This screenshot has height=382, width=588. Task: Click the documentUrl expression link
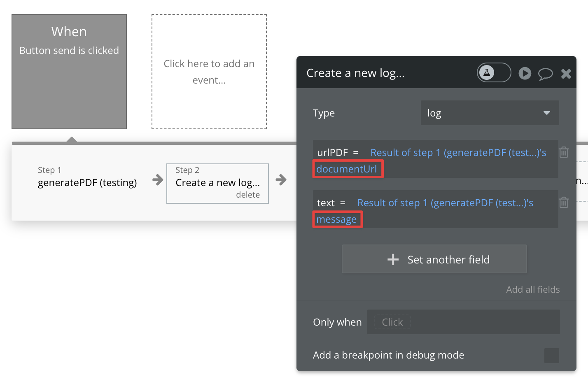(x=347, y=169)
